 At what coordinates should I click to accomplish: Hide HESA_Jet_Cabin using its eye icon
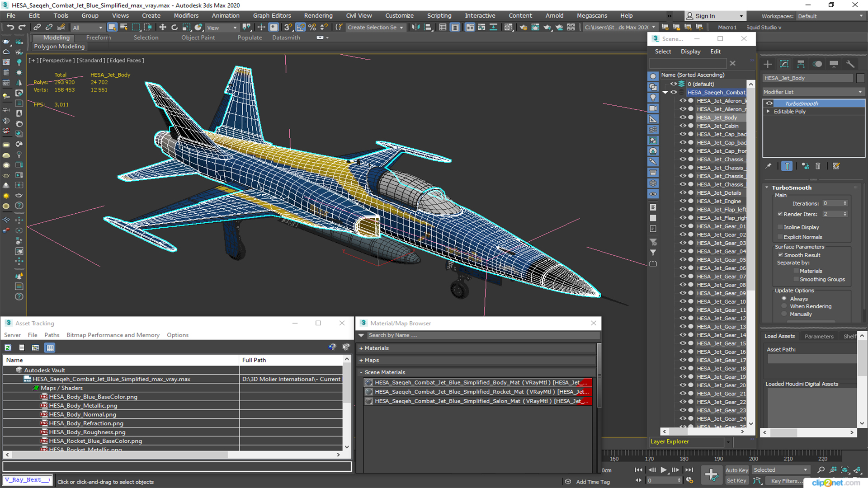pos(683,126)
